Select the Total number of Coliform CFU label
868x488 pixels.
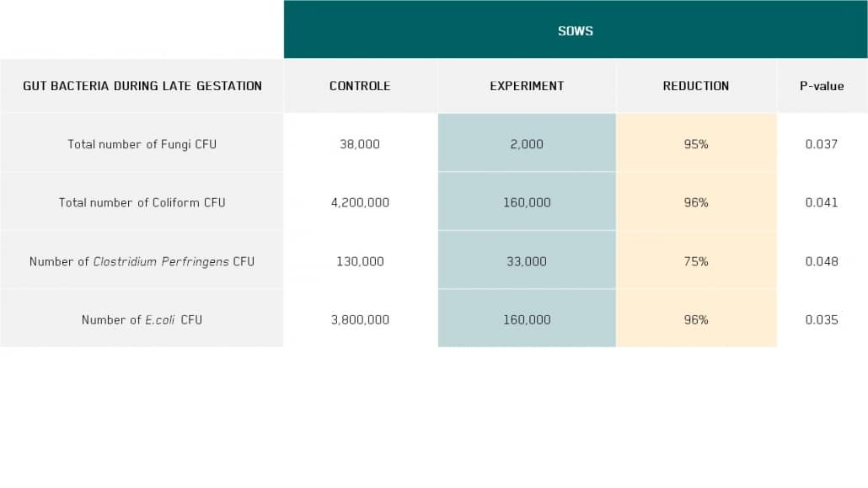[x=142, y=202]
